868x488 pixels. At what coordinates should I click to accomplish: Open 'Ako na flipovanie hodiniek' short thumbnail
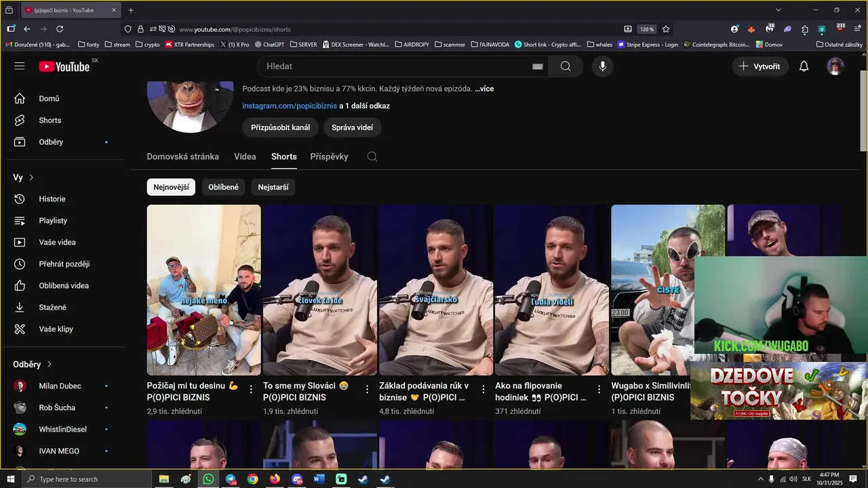tap(552, 290)
